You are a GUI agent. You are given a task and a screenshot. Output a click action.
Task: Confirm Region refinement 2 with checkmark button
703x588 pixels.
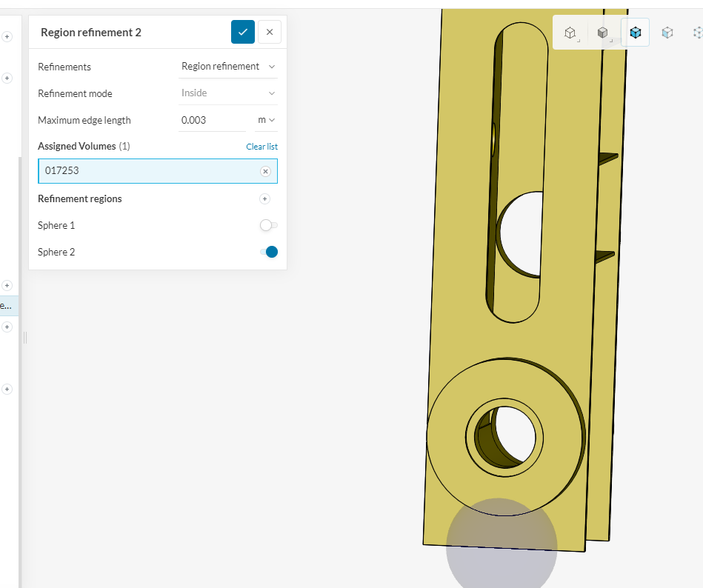point(242,32)
